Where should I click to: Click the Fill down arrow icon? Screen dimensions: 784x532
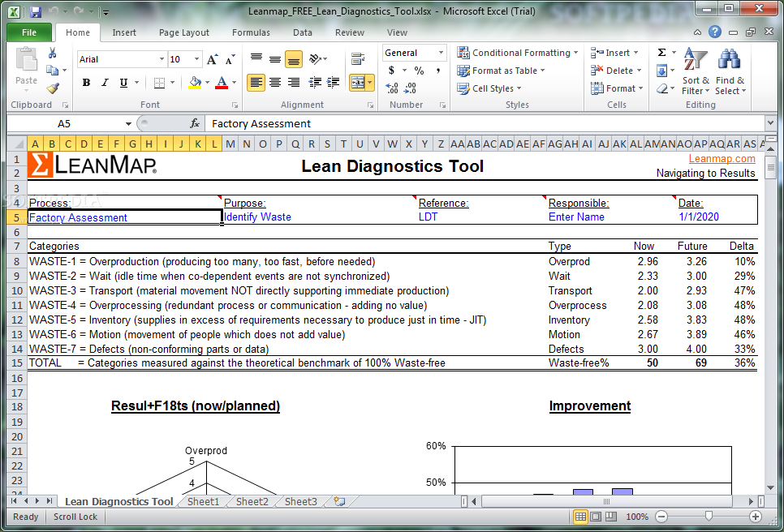[x=661, y=71]
